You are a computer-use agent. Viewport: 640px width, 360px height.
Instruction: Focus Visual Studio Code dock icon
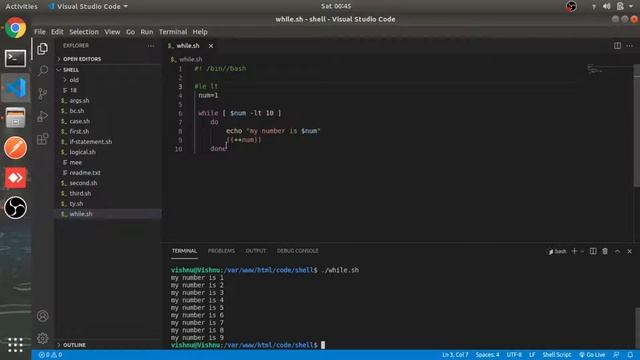[16, 88]
